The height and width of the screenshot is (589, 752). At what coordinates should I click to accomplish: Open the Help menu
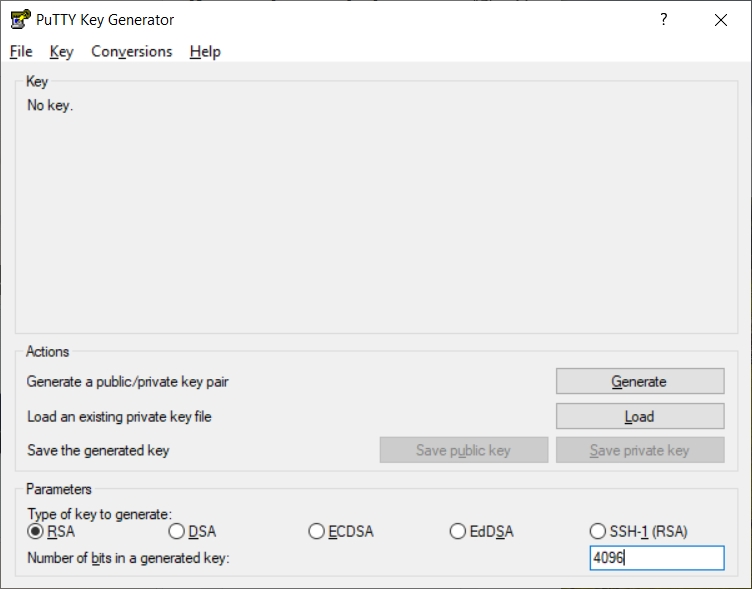click(205, 52)
